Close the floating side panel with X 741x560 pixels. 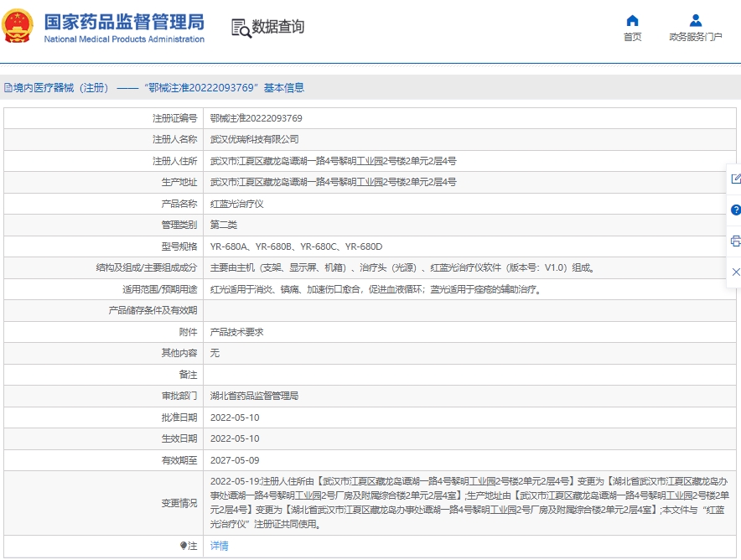tap(735, 272)
